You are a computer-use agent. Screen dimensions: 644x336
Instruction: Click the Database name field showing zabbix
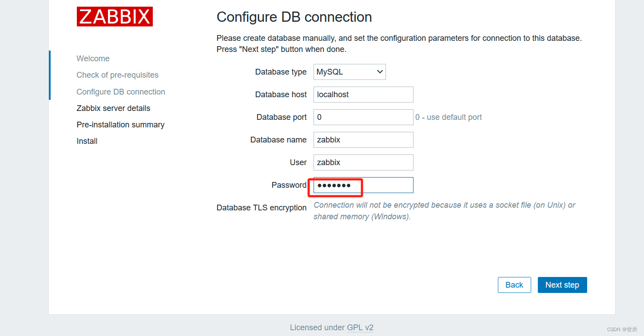pos(363,139)
